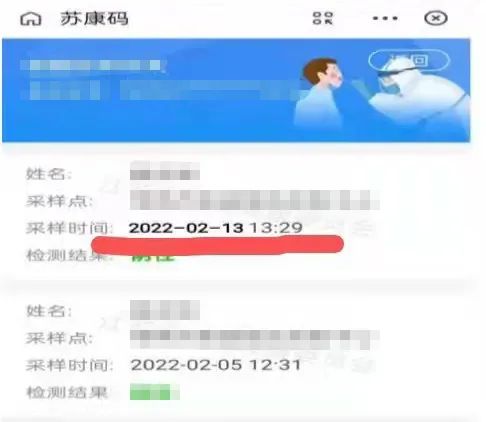The image size is (486, 422).
Task: Go to the mini program home icon
Action: point(31,19)
